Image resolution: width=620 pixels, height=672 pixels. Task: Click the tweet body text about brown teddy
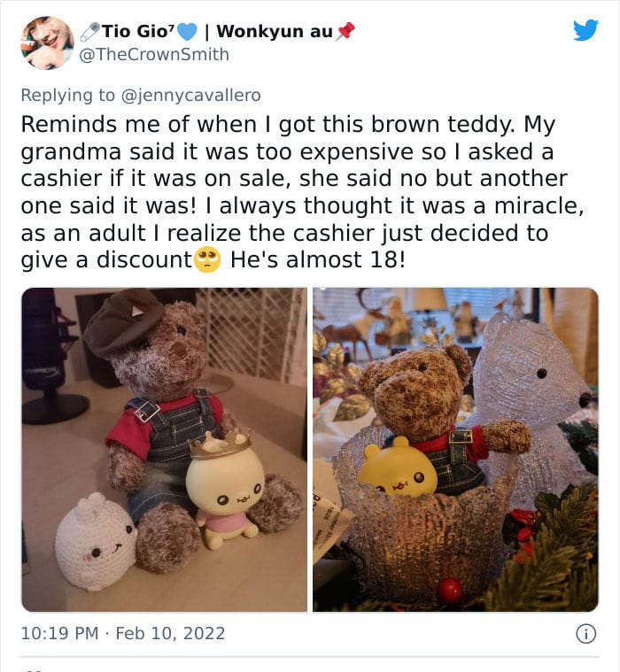(x=302, y=192)
